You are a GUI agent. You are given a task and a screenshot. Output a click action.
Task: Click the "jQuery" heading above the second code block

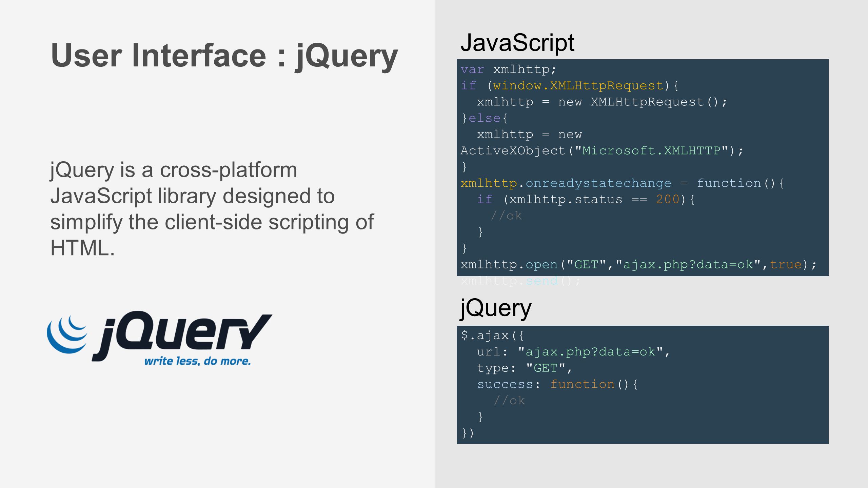495,308
